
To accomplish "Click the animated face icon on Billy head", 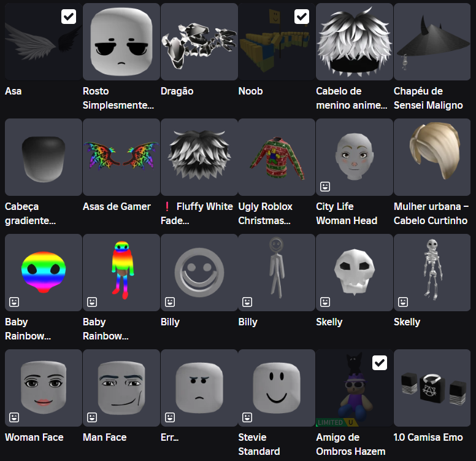I will [x=170, y=302].
